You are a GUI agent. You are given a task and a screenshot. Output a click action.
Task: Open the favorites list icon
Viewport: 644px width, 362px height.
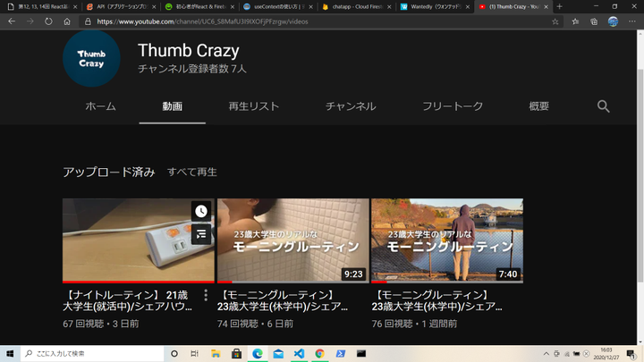[x=575, y=21]
